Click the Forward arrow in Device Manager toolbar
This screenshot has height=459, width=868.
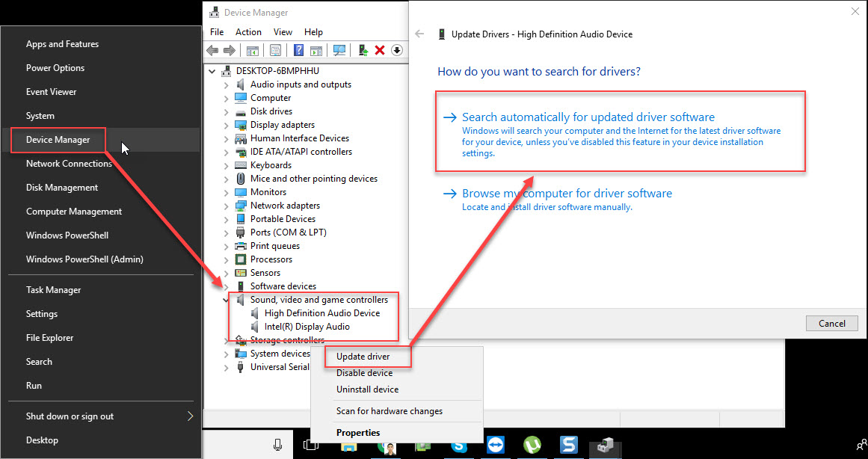[x=230, y=50]
